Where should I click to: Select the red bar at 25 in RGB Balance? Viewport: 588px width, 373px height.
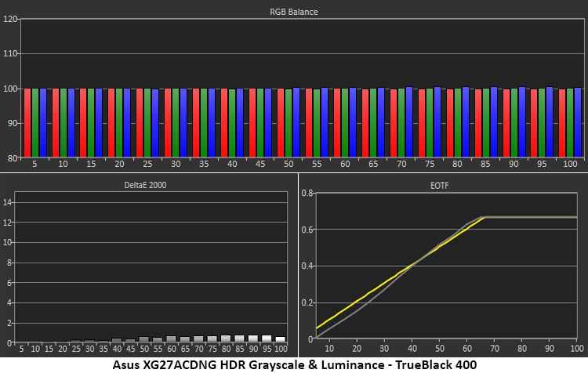tap(140, 122)
